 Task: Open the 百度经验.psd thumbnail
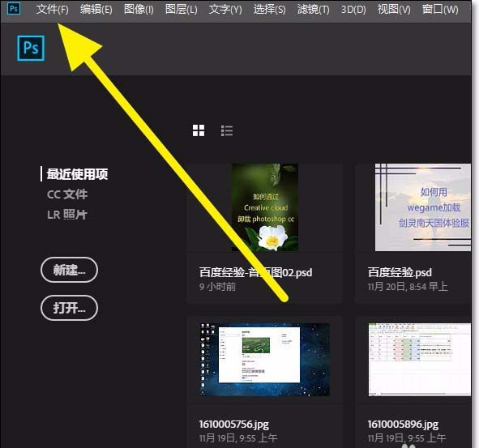tap(423, 207)
